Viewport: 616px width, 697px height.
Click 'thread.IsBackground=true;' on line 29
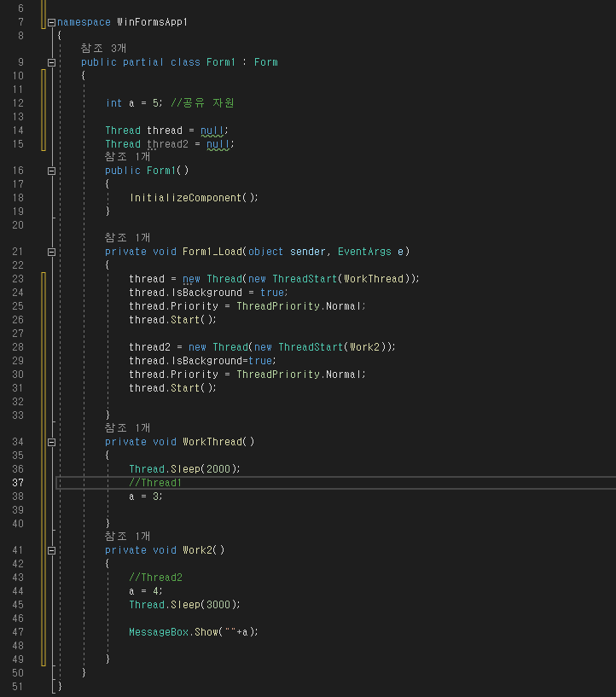click(x=203, y=361)
